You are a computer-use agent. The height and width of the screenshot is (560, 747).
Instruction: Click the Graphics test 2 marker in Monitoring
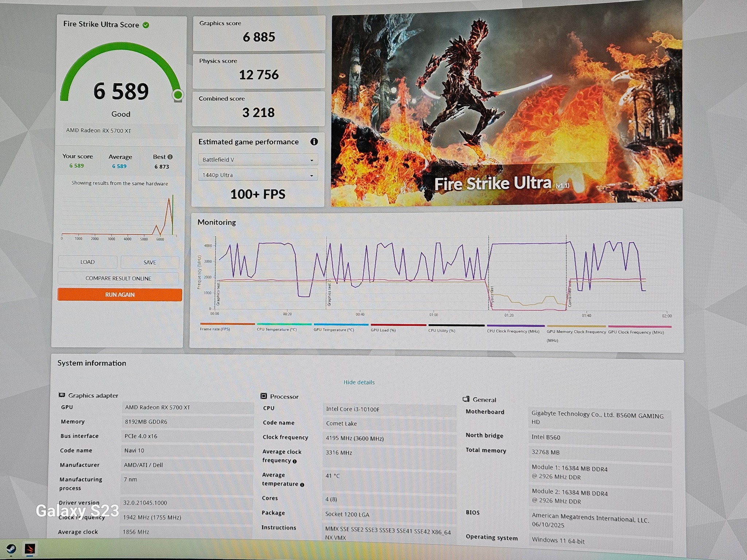click(x=329, y=293)
